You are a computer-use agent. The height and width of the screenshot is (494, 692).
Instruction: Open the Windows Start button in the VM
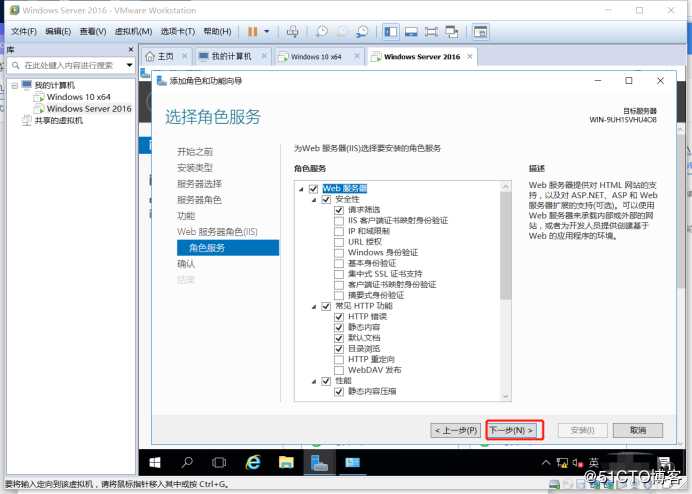point(155,462)
